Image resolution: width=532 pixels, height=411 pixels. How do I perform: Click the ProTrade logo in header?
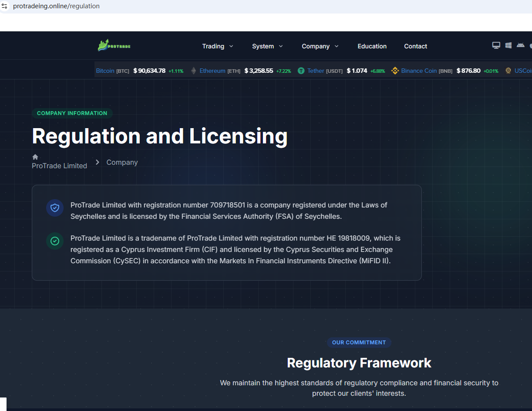114,45
